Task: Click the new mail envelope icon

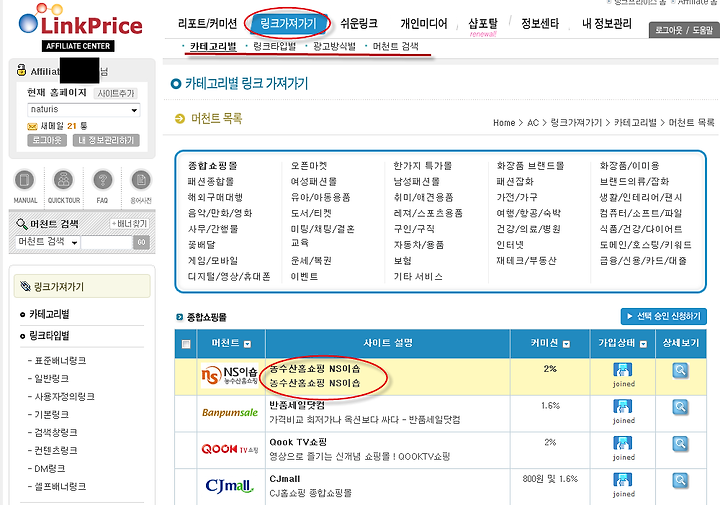Action: point(32,126)
